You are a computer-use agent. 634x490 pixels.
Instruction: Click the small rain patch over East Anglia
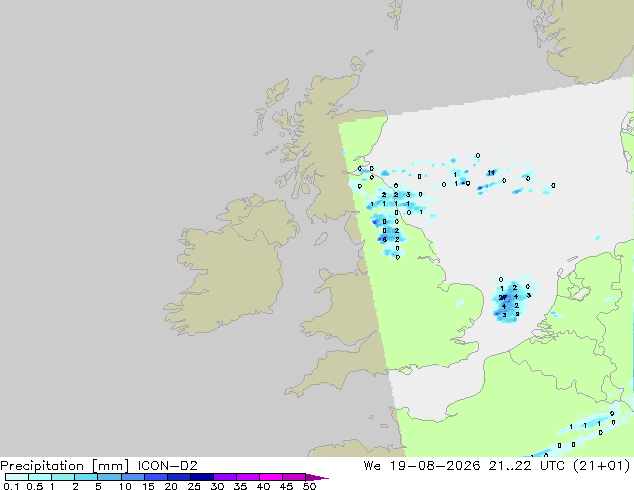(460, 303)
